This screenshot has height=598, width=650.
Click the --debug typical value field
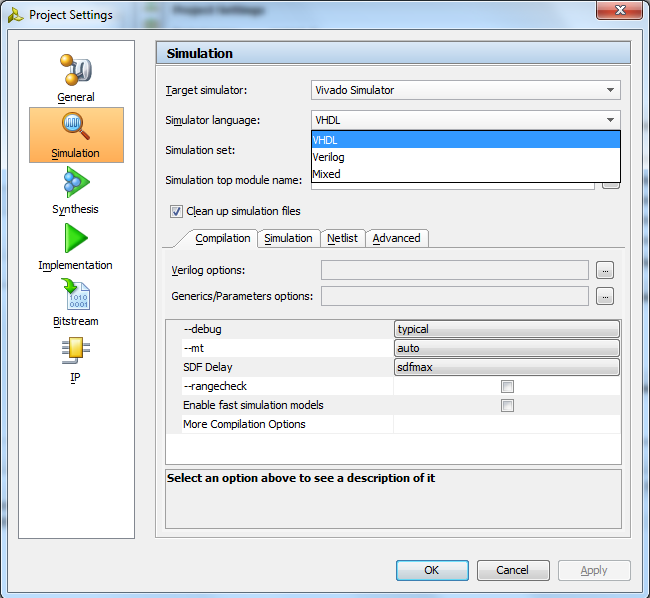pos(507,329)
